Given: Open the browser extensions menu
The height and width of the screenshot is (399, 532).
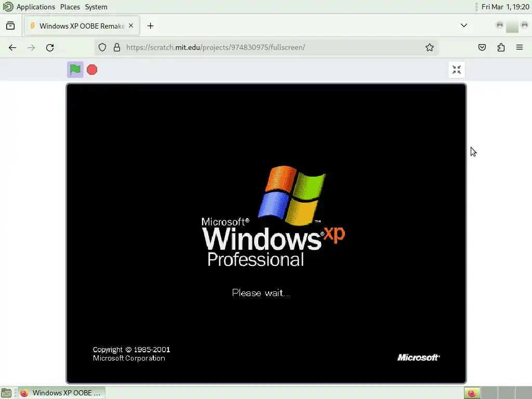Looking at the screenshot, I should pos(501,47).
